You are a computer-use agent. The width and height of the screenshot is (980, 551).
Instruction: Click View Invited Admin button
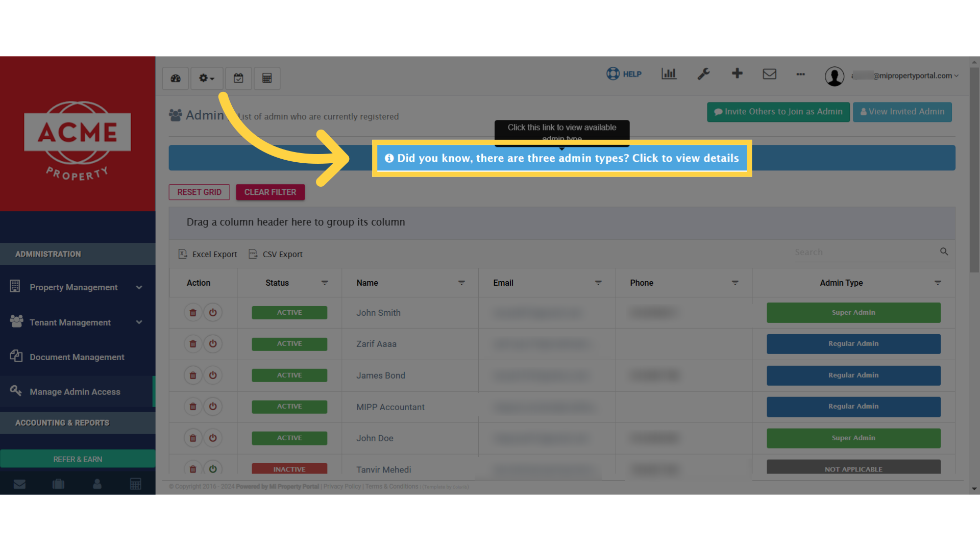point(902,112)
